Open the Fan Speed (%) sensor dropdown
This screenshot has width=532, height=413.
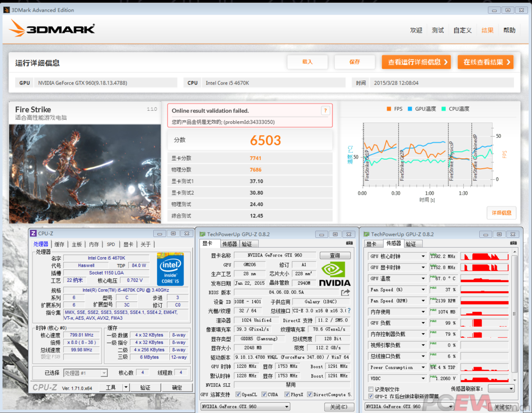click(x=423, y=290)
